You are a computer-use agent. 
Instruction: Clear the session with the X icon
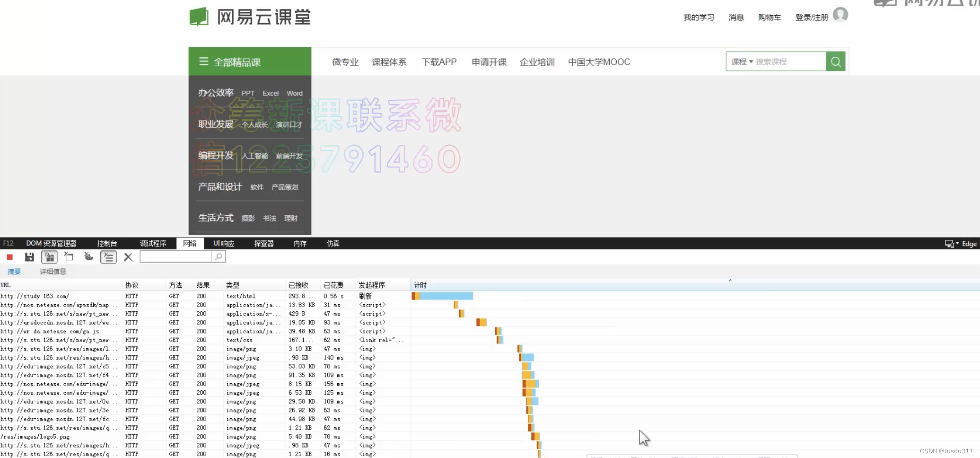click(128, 257)
